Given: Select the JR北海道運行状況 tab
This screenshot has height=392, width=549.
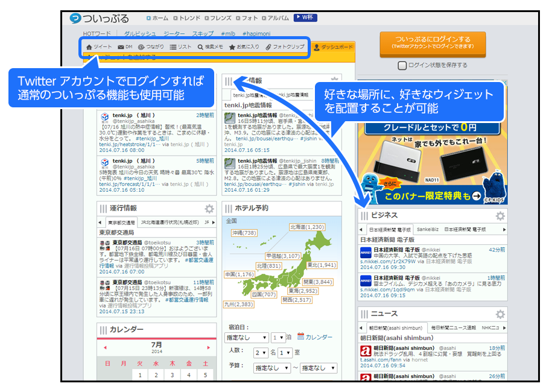Looking at the screenshot, I should pyautogui.click(x=170, y=223).
